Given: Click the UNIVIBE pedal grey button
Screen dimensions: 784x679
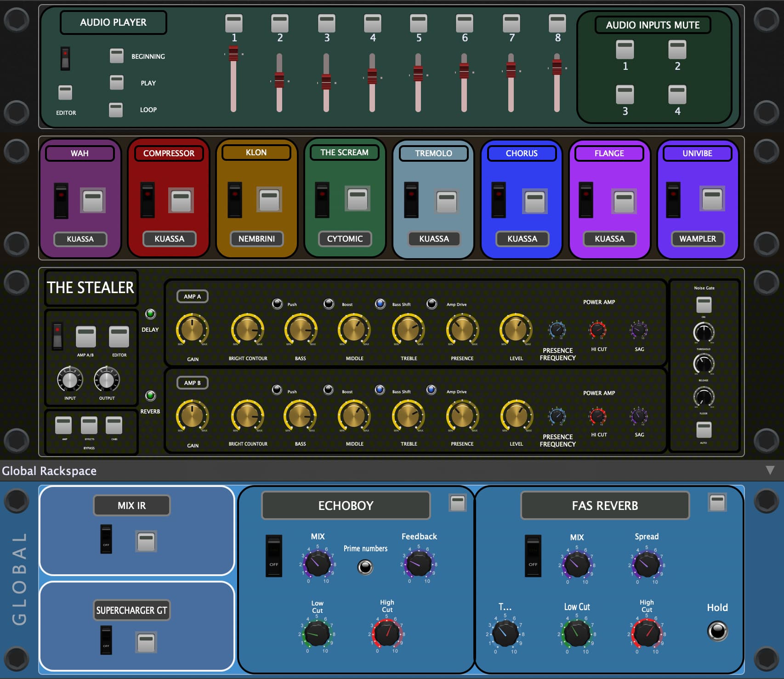Looking at the screenshot, I should coord(712,198).
